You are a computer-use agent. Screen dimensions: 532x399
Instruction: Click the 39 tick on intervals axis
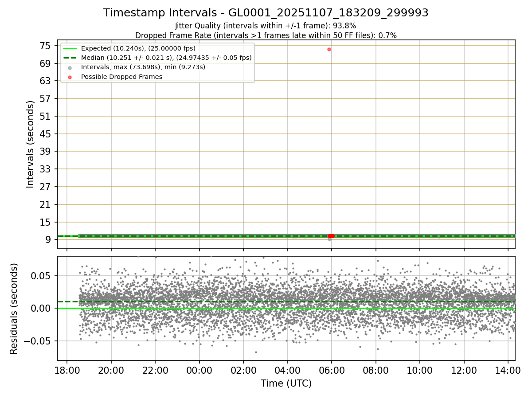pyautogui.click(x=45, y=151)
